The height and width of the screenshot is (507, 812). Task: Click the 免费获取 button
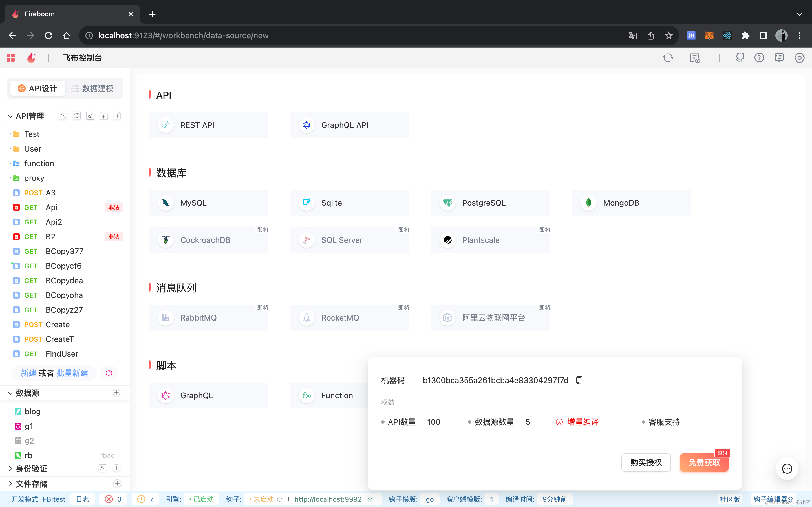pyautogui.click(x=704, y=462)
